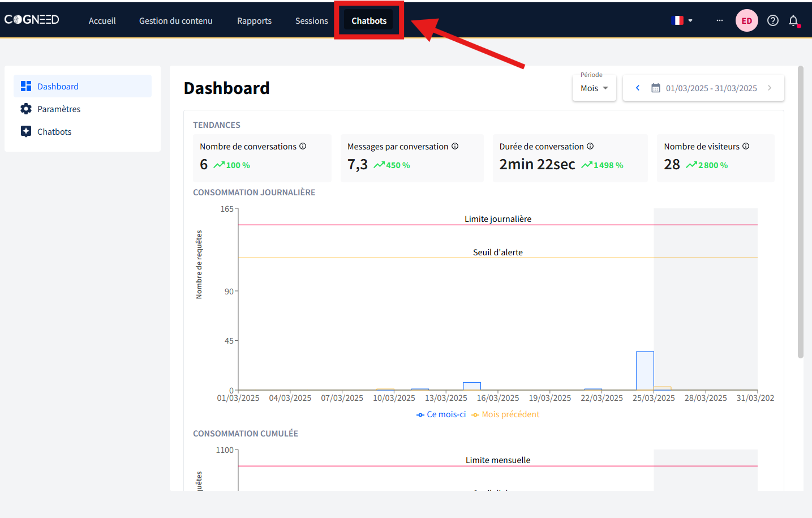
Task: Toggle the Mois précédent legend series
Action: coord(505,414)
